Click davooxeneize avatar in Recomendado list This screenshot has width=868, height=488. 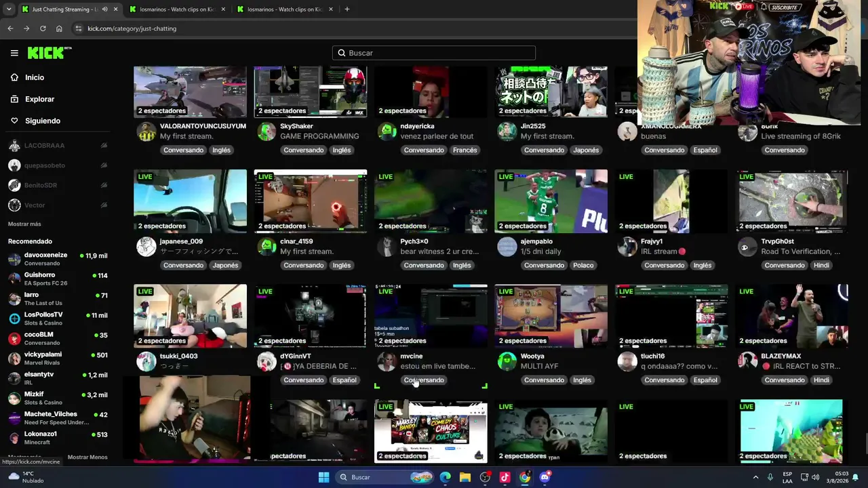[x=14, y=259]
